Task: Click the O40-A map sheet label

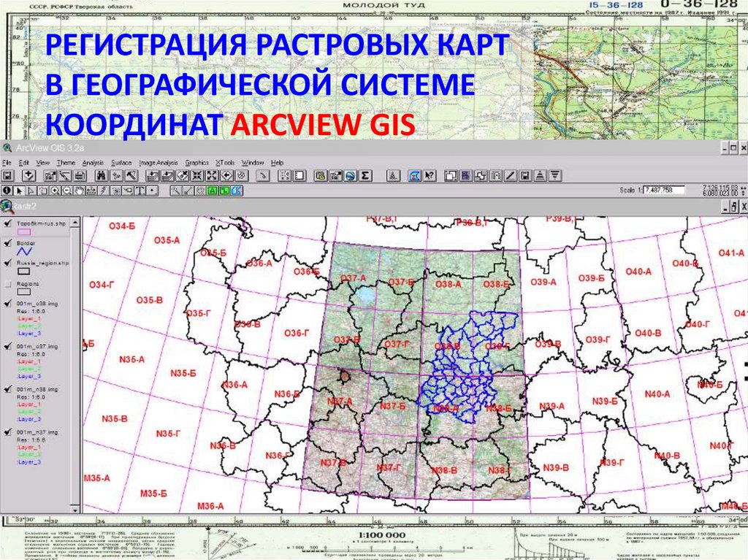Action: (x=638, y=272)
